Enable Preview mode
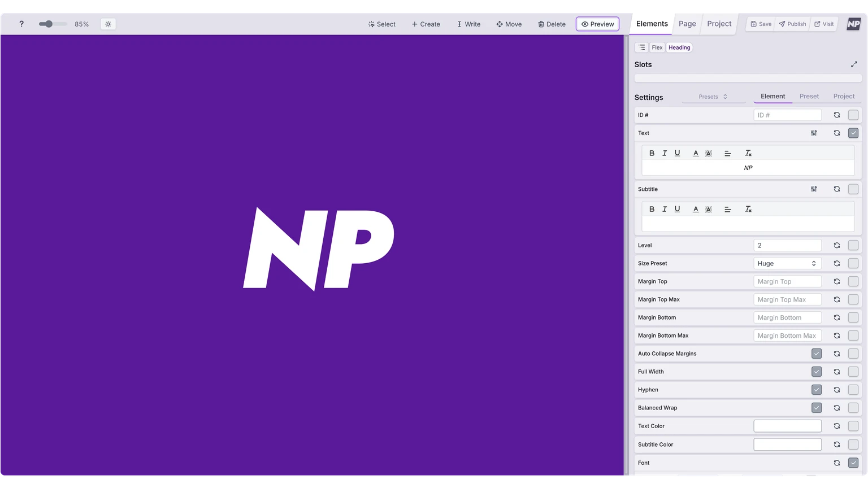The height and width of the screenshot is (488, 868). (597, 24)
